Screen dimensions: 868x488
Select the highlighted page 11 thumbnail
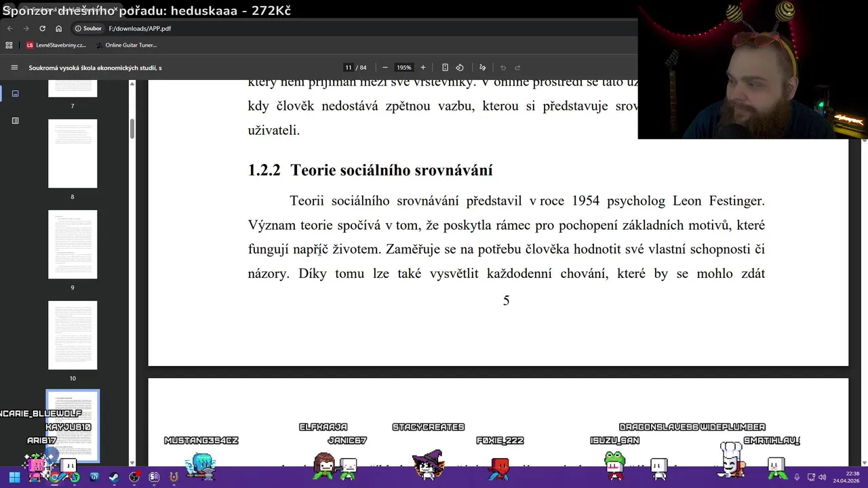point(73,426)
